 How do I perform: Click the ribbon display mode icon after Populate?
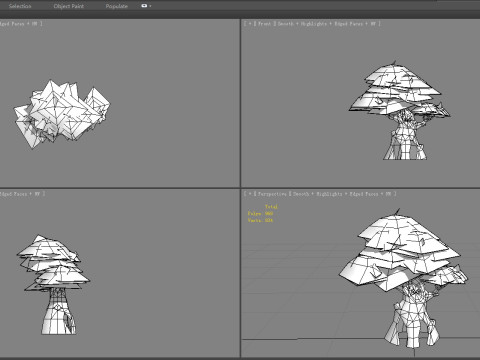point(144,6)
